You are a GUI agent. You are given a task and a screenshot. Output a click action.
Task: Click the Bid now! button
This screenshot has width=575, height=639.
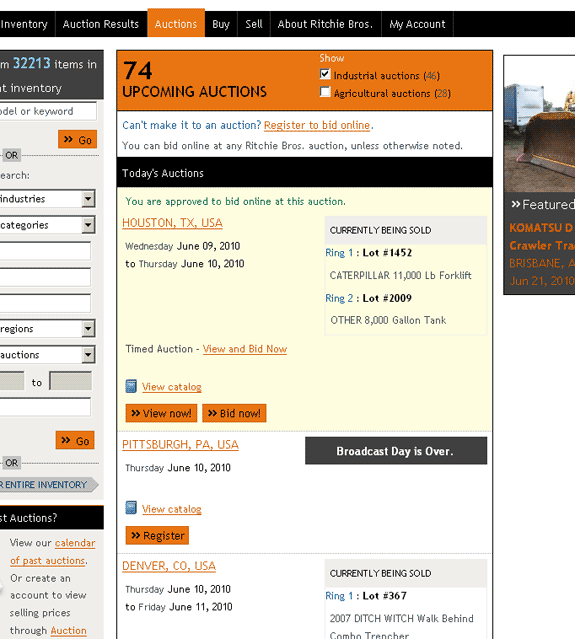[x=234, y=413]
